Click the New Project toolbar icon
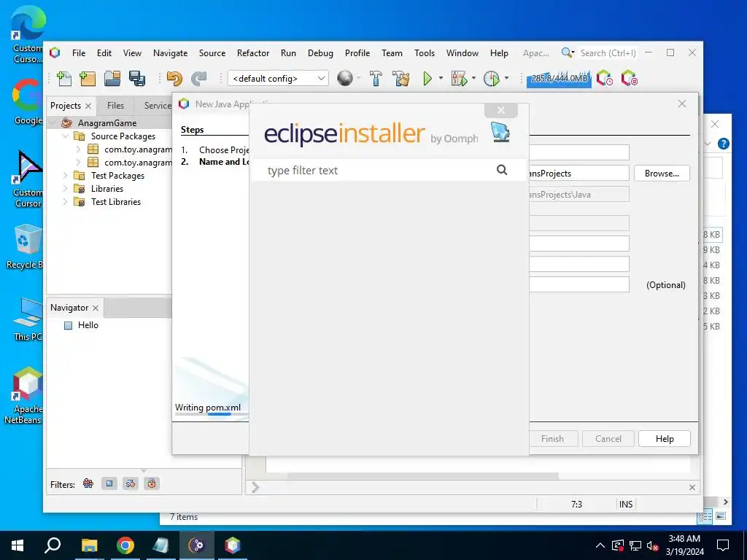 (88, 79)
